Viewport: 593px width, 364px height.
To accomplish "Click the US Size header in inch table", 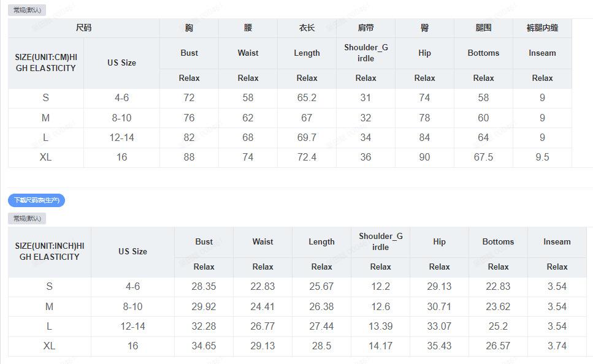I will pos(132,251).
